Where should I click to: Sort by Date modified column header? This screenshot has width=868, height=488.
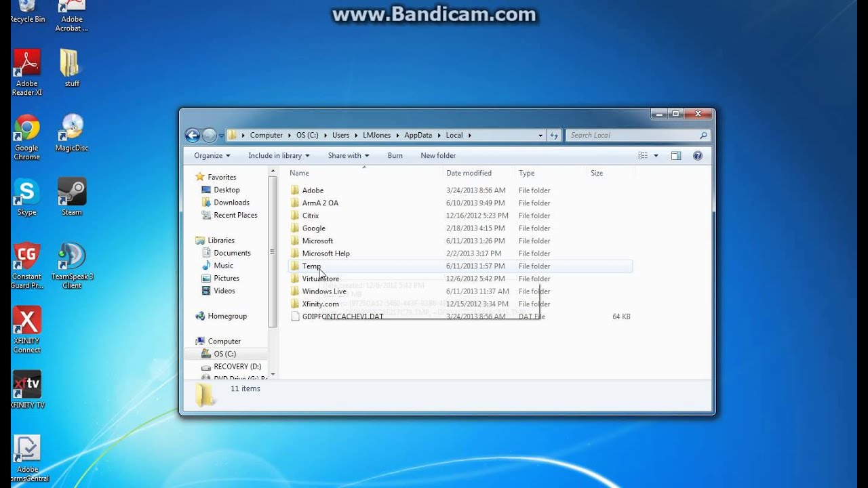tap(478, 173)
